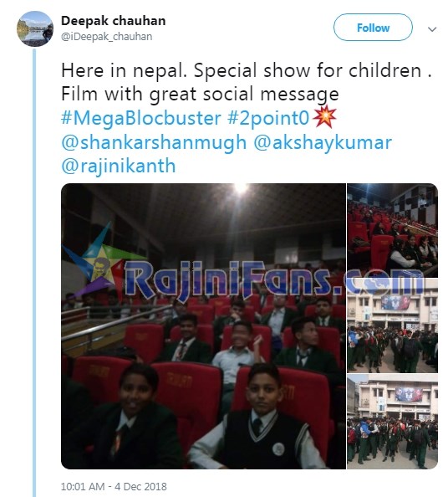Open the @iDeepak_chauhan handle
The image size is (448, 497).
[x=106, y=37]
